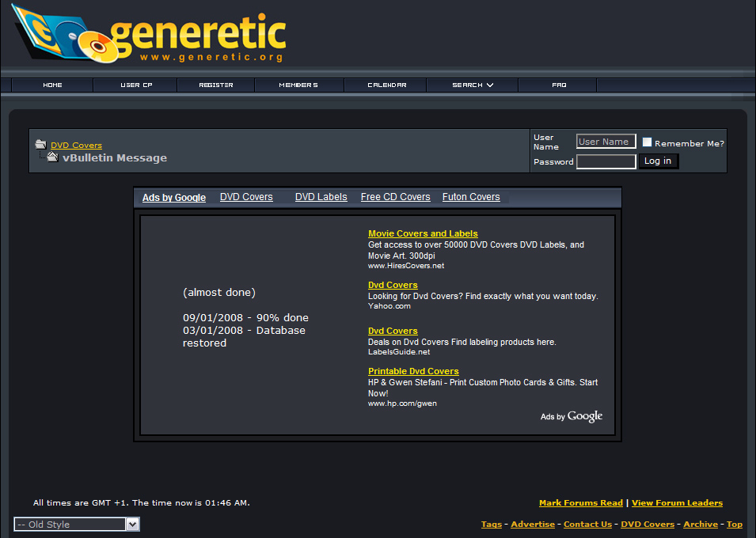Image resolution: width=756 pixels, height=538 pixels.
Task: Click the Ads by Google logo
Action: (571, 416)
